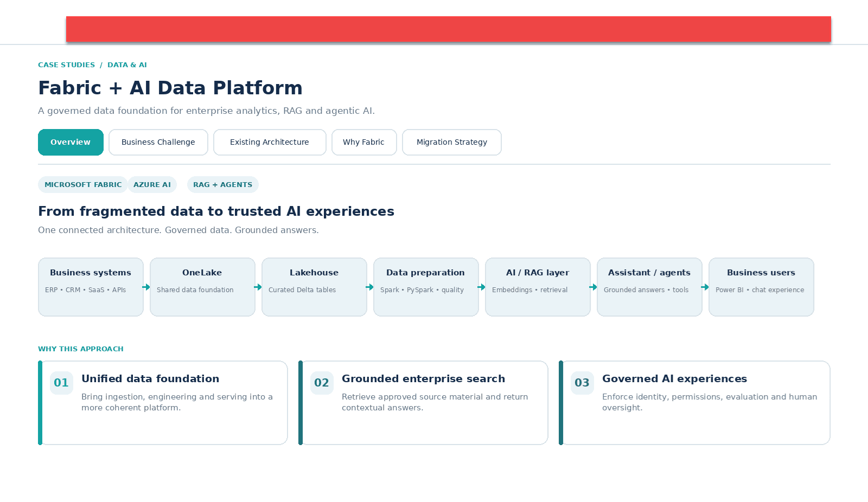Click the 03 number badge
This screenshot has width=868, height=502.
582,383
